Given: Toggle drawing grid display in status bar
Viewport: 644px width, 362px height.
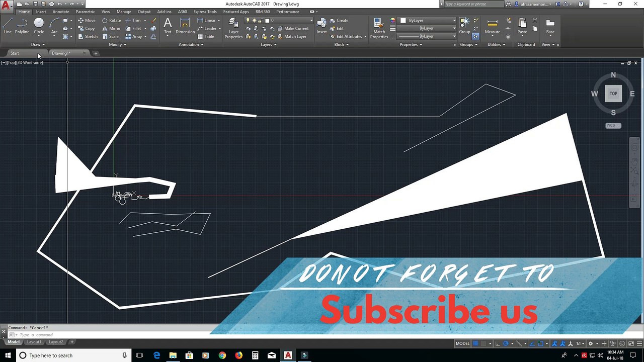Looking at the screenshot, I should 475,343.
